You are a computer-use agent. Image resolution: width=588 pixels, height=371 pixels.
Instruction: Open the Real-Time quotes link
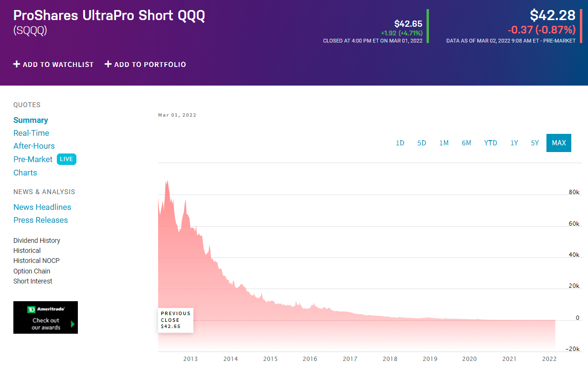[31, 133]
